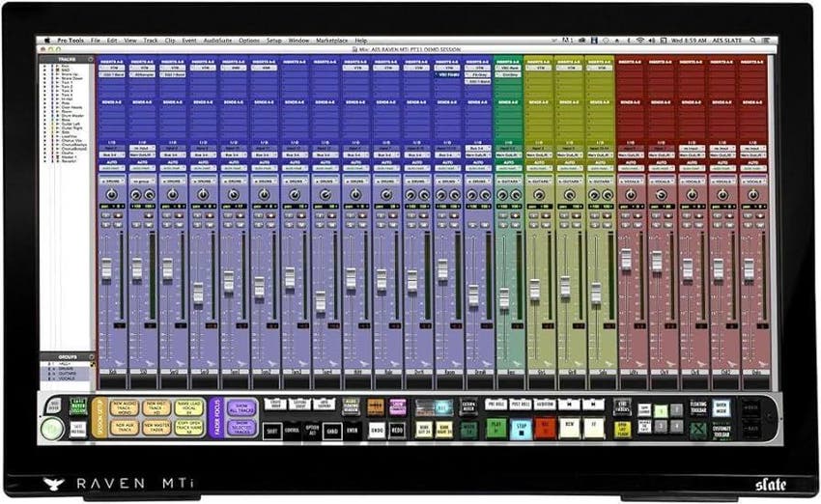The image size is (821, 504).
Task: Click the first channel's volume fader
Action: pos(107,268)
